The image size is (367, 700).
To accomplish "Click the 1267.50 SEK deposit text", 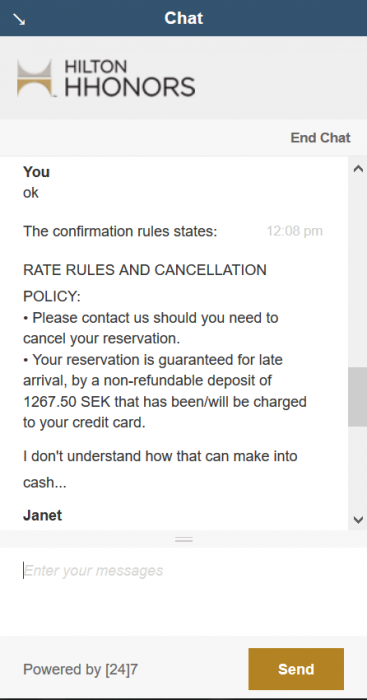I will click(x=51, y=402).
